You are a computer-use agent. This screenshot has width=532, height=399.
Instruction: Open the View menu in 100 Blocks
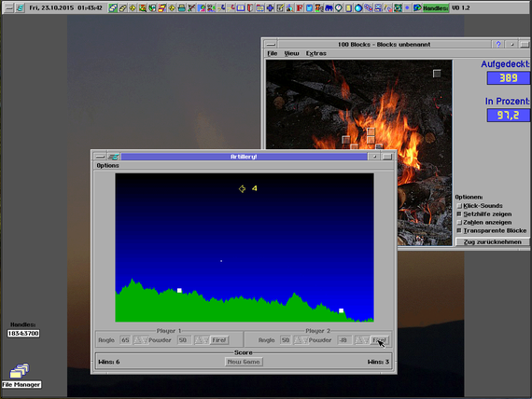pyautogui.click(x=291, y=53)
